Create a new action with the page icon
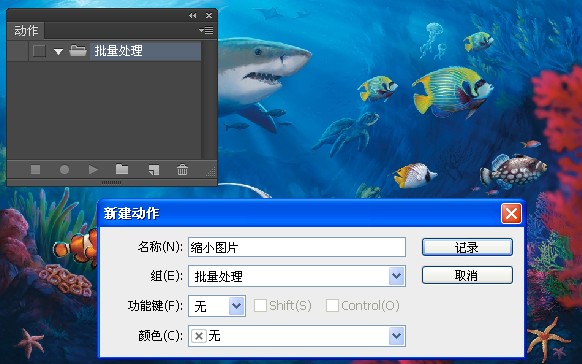This screenshot has height=364, width=582. 154,170
